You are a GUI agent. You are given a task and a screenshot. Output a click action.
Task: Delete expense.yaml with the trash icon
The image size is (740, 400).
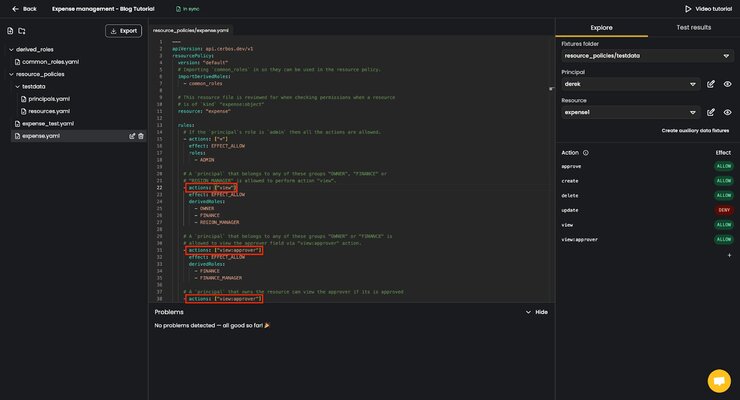pos(141,136)
